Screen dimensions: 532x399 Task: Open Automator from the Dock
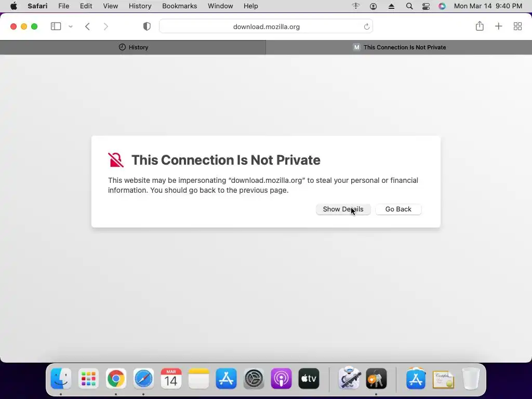349,378
